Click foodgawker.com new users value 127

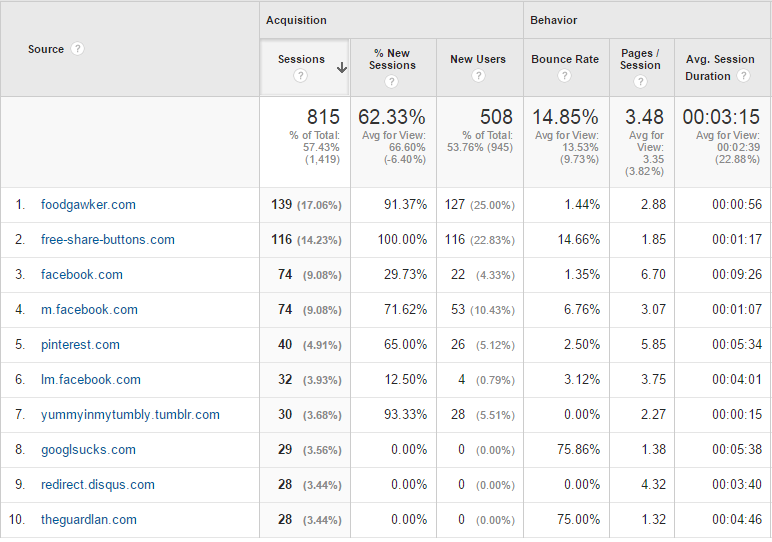click(x=455, y=204)
